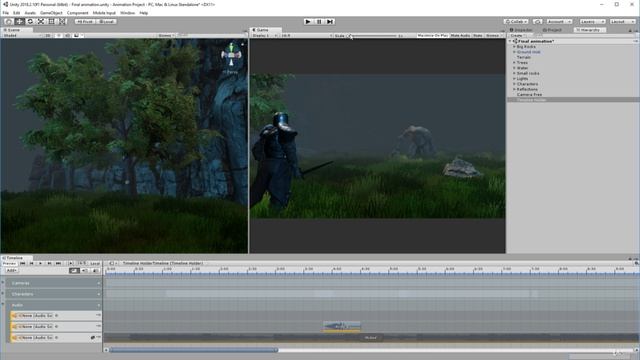Jump to the Timeline end
Image resolution: width=640 pixels, height=360 pixels.
pos(58,263)
